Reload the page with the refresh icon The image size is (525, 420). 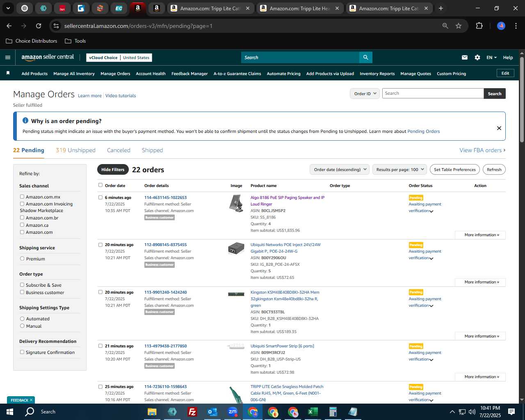point(39,26)
